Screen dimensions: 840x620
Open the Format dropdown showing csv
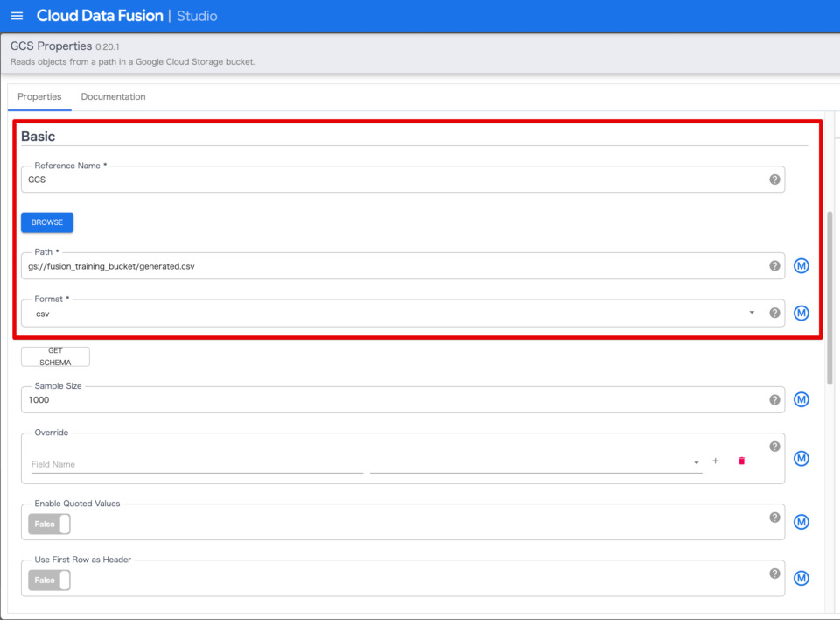coord(751,312)
